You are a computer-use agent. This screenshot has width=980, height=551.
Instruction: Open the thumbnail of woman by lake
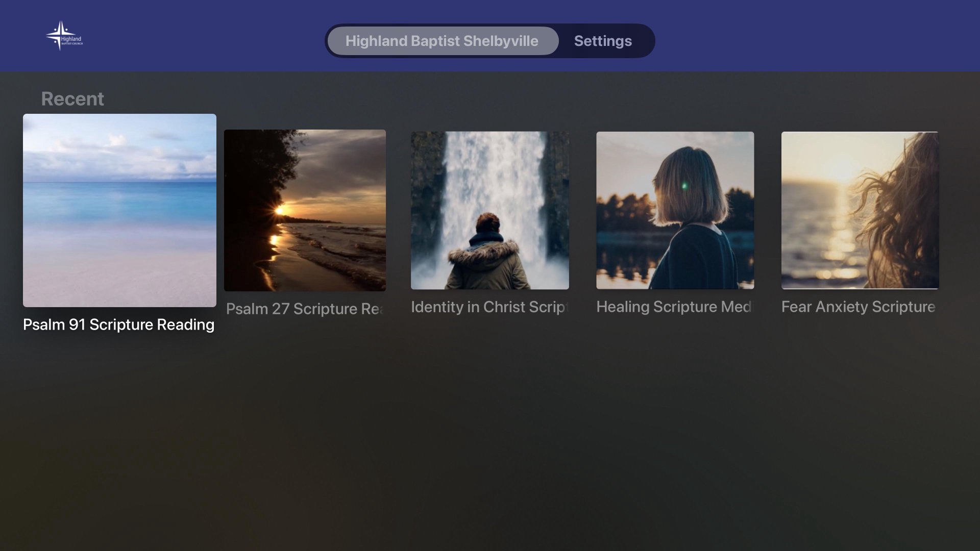[x=675, y=210]
